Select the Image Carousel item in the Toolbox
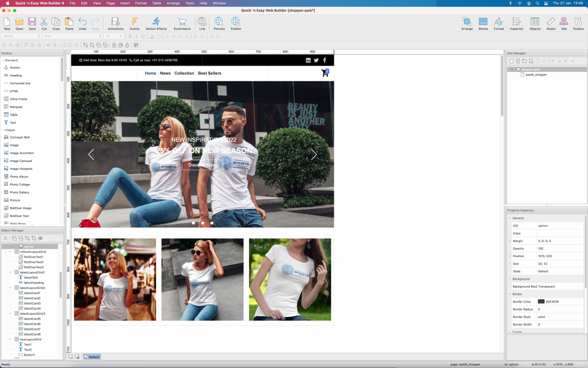 click(x=22, y=161)
